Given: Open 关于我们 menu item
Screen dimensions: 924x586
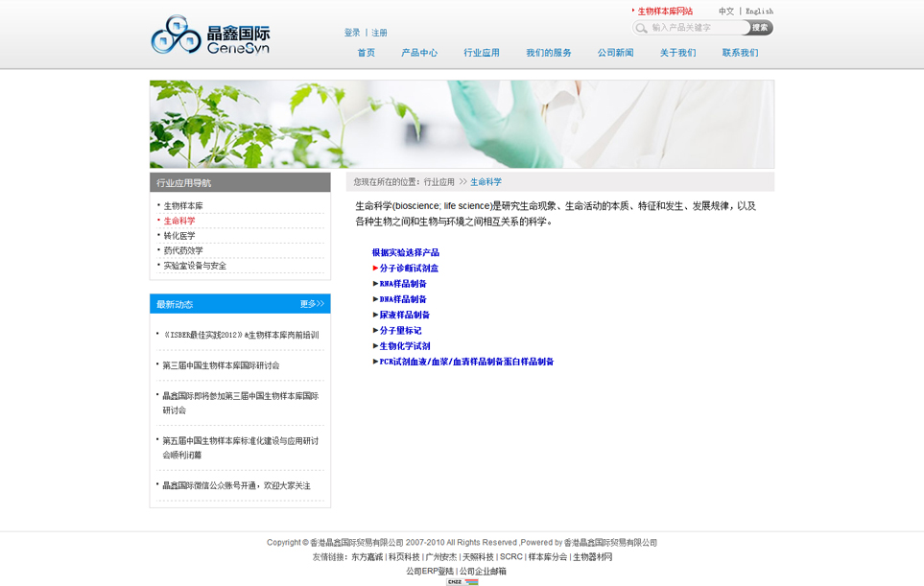Looking at the screenshot, I should point(677,53).
